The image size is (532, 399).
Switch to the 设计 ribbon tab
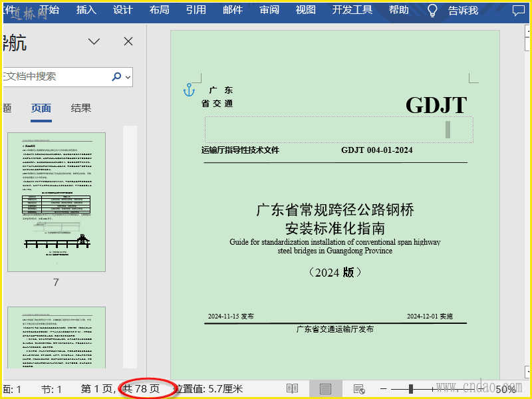pyautogui.click(x=123, y=10)
